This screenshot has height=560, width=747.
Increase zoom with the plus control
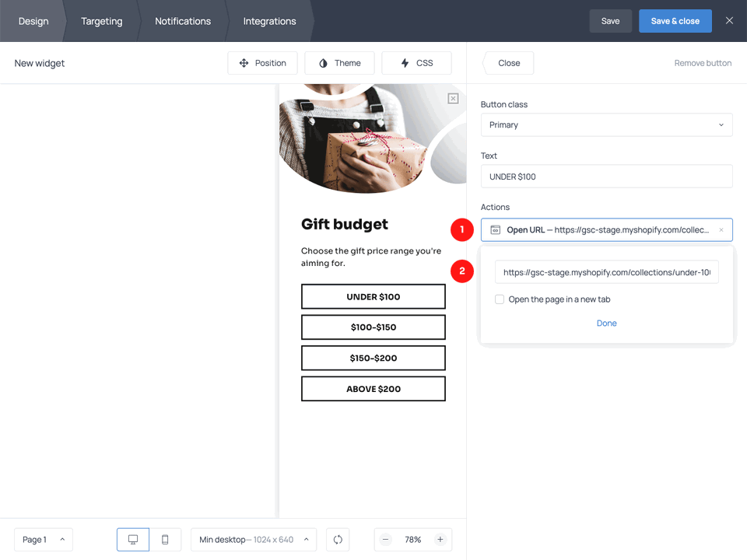(440, 539)
